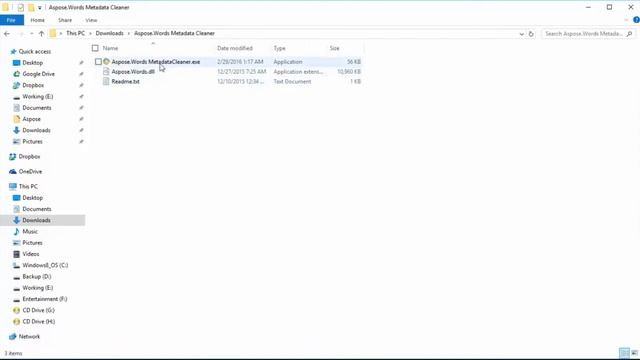Screen dimensions: 640x360
Task: Open the recent locations dropdown arrow
Action: point(31,33)
